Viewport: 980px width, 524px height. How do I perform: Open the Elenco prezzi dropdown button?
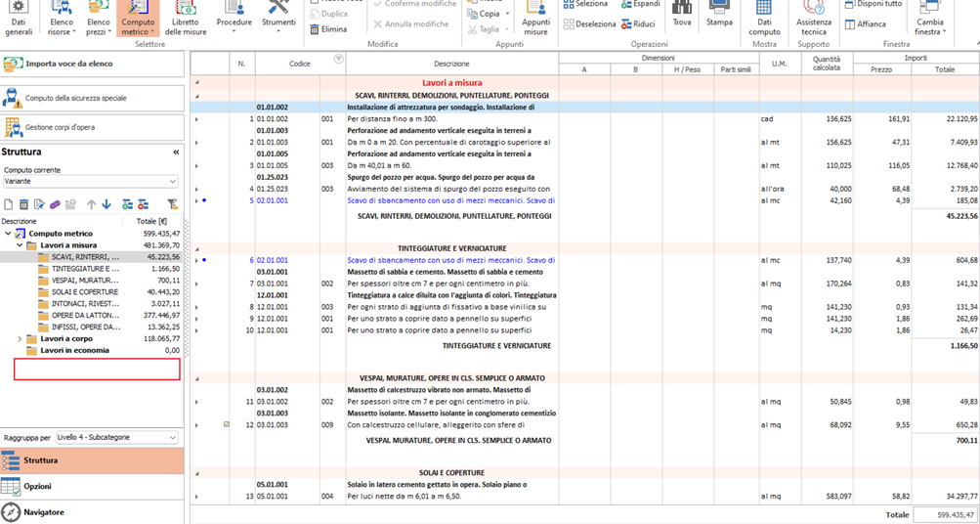[99, 19]
